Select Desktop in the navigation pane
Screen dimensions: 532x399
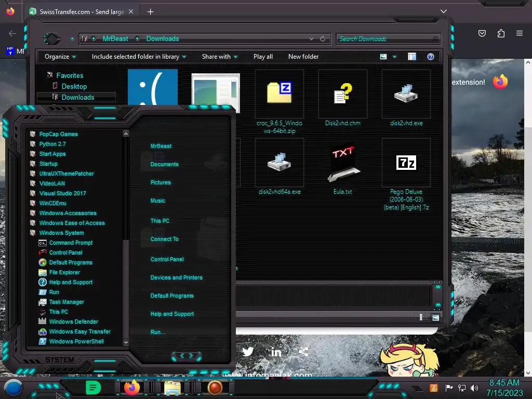[74, 86]
